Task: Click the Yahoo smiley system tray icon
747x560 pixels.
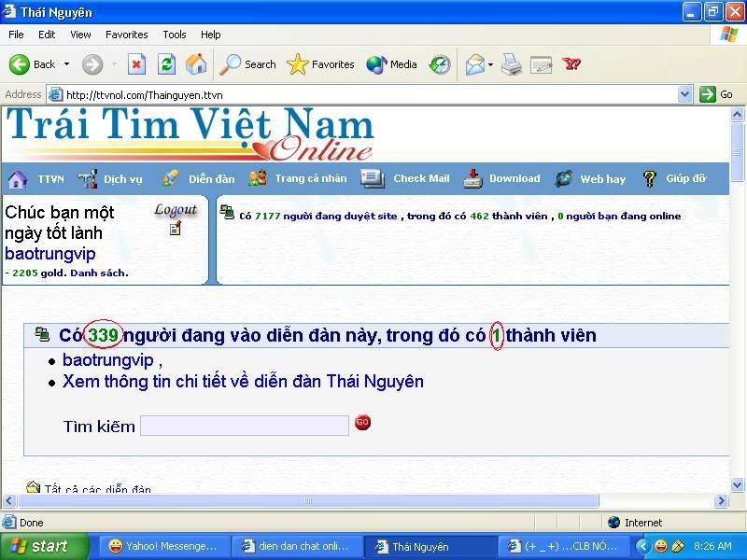Action: point(661,546)
